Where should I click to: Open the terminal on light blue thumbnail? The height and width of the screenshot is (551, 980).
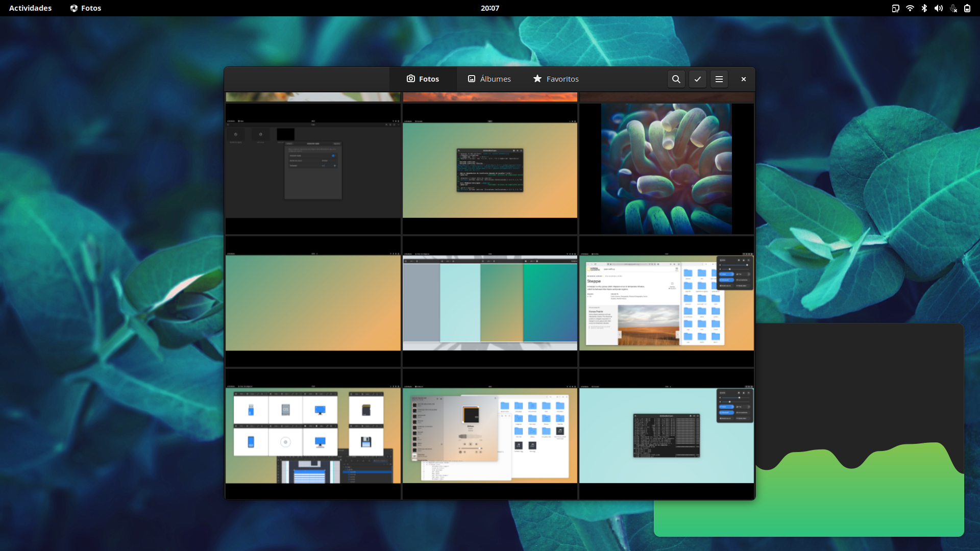(x=666, y=435)
